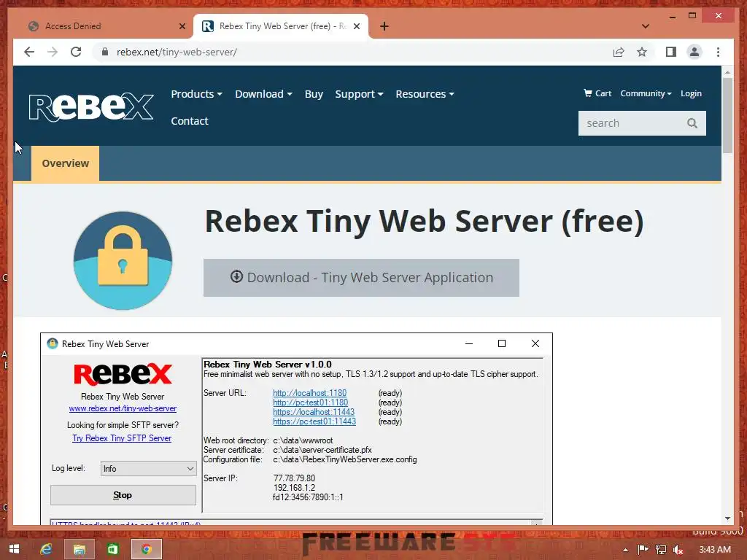Click the search magnifier icon
The width and height of the screenshot is (747, 560).
(x=692, y=123)
